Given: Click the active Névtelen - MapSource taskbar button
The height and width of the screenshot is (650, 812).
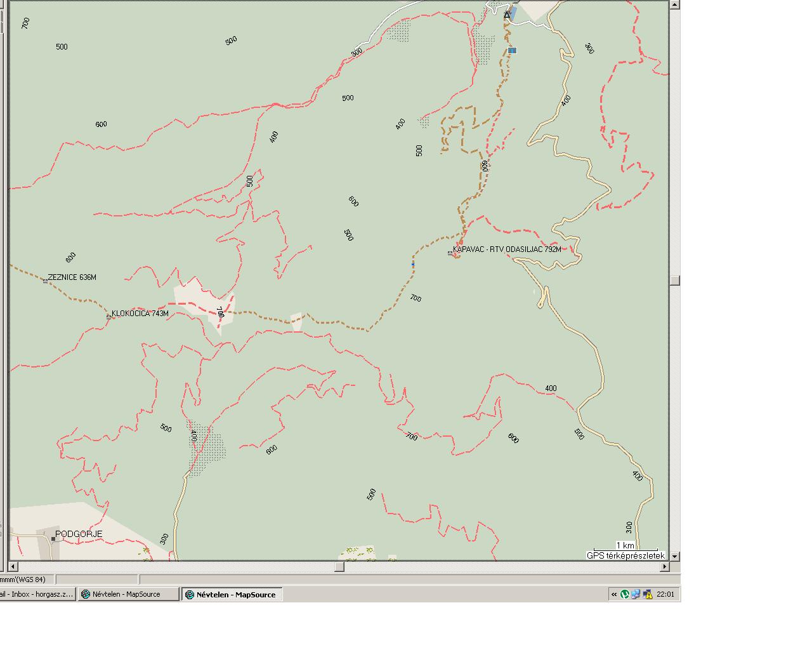Looking at the screenshot, I should coord(232,594).
